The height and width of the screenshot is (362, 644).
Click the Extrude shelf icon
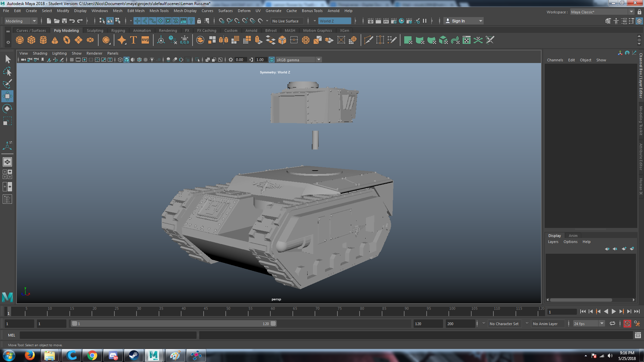point(259,40)
